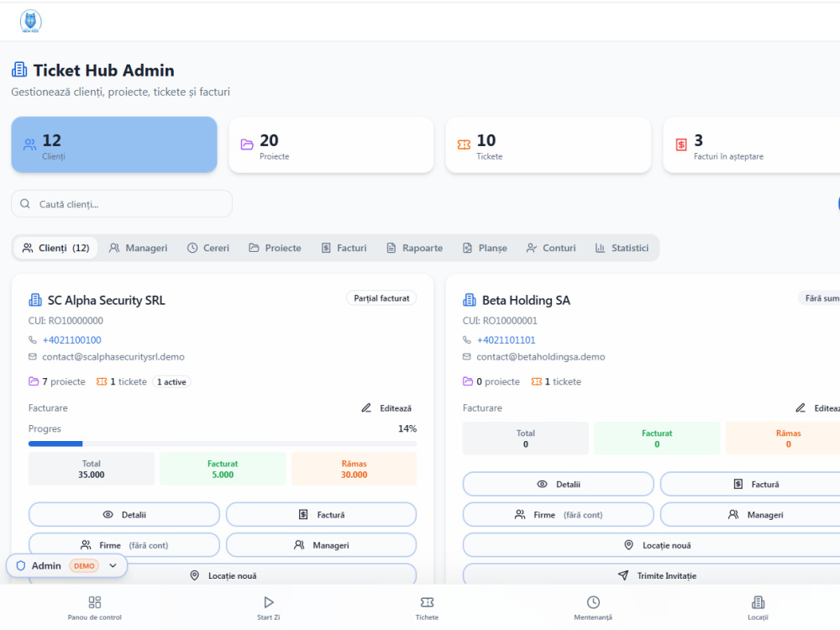
Task: Open Detalii for Beta Holding SA
Action: (559, 484)
